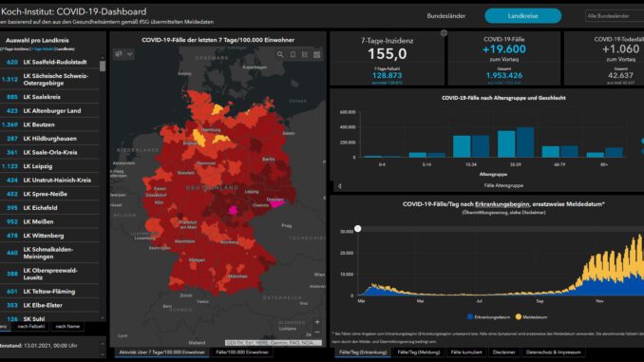Click the expand icon on the 7-Tage-Inzidenz panel

(x=444, y=33)
